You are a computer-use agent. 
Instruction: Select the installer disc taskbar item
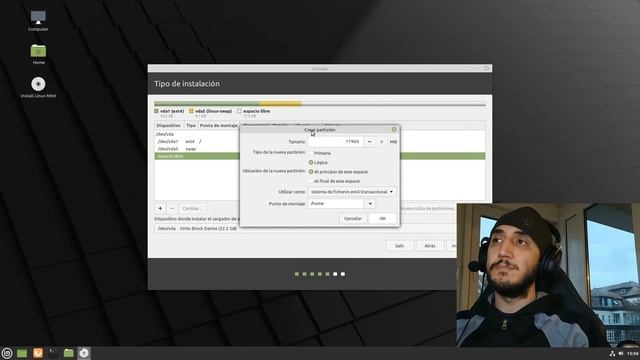click(x=84, y=353)
